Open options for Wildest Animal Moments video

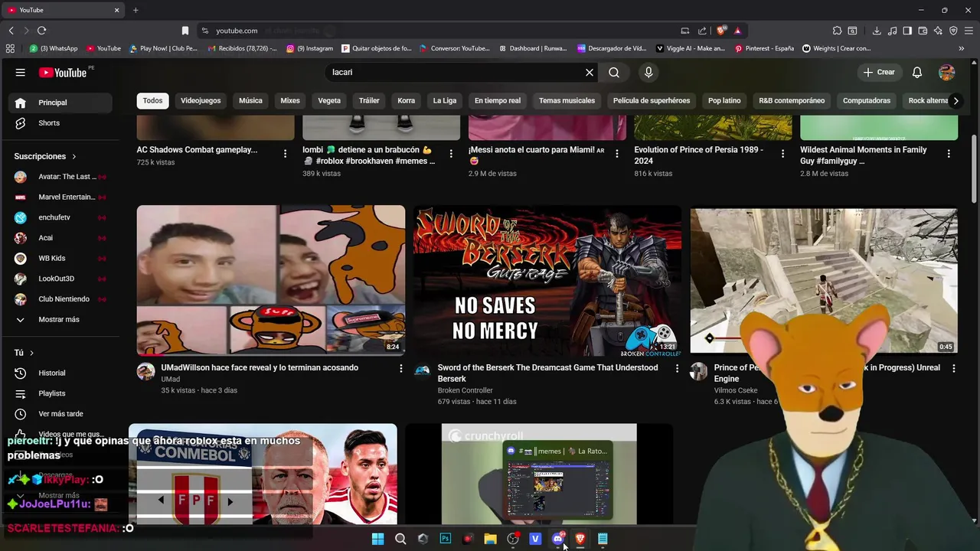point(949,154)
